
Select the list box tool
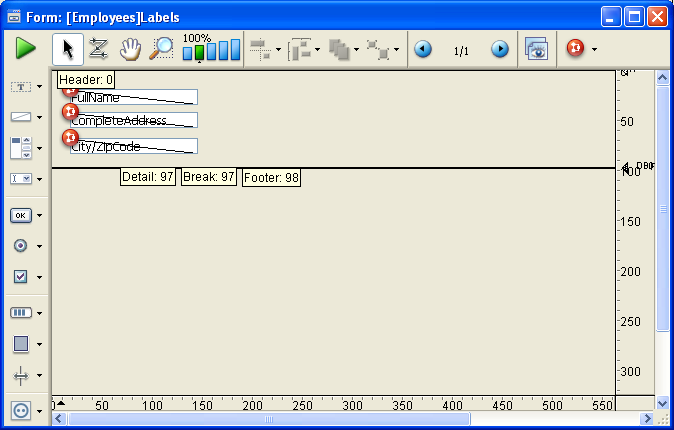click(x=21, y=148)
